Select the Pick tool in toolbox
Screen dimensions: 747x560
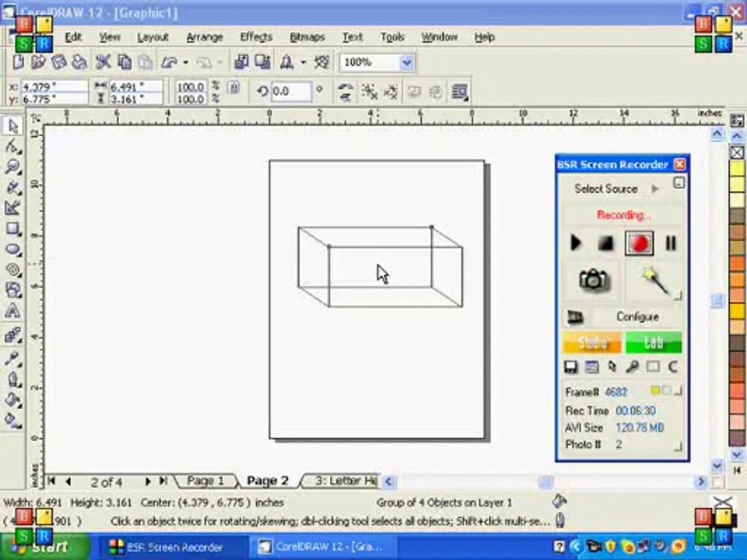[13, 126]
